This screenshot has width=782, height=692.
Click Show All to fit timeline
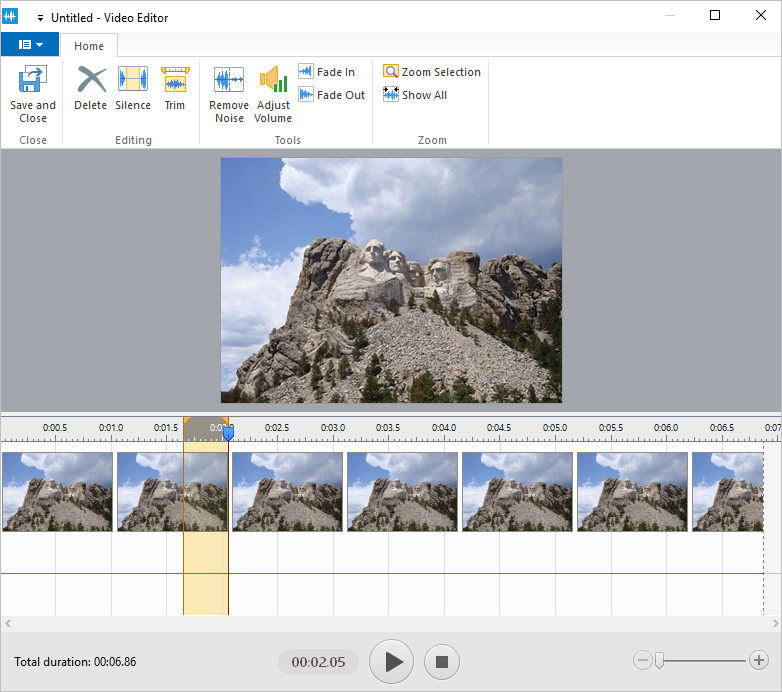[x=414, y=95]
